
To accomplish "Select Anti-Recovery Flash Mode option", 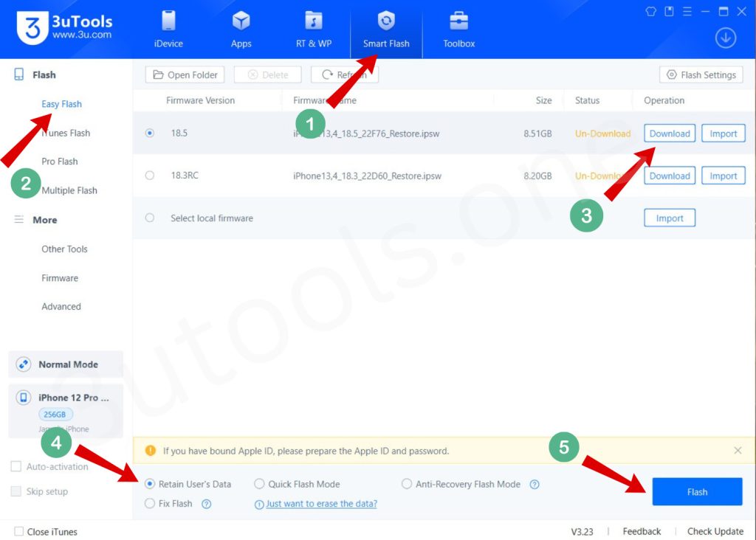I will pos(407,484).
